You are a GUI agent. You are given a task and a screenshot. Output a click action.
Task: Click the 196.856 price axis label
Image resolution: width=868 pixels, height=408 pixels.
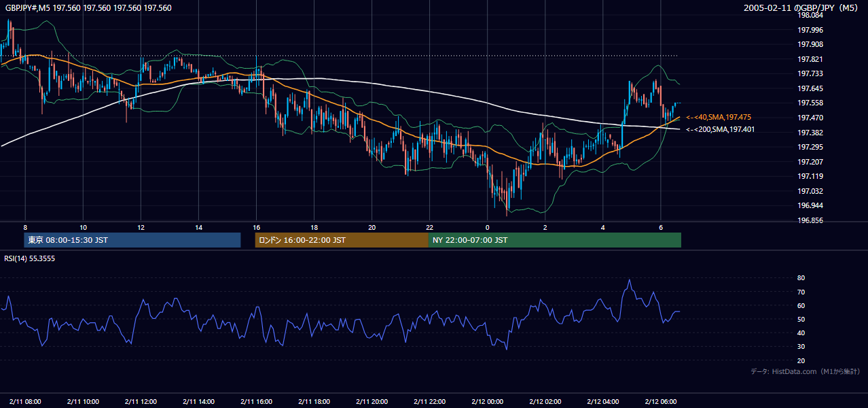pos(810,220)
